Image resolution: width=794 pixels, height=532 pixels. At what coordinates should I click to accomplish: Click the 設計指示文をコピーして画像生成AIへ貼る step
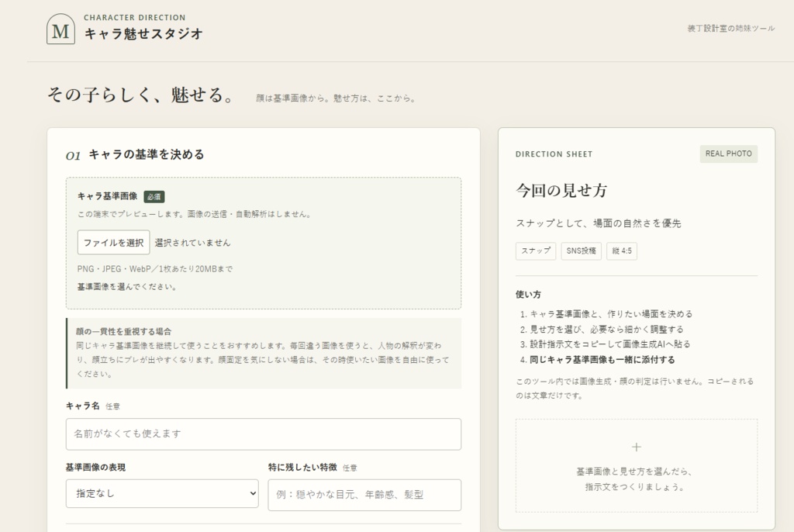pyautogui.click(x=610, y=344)
